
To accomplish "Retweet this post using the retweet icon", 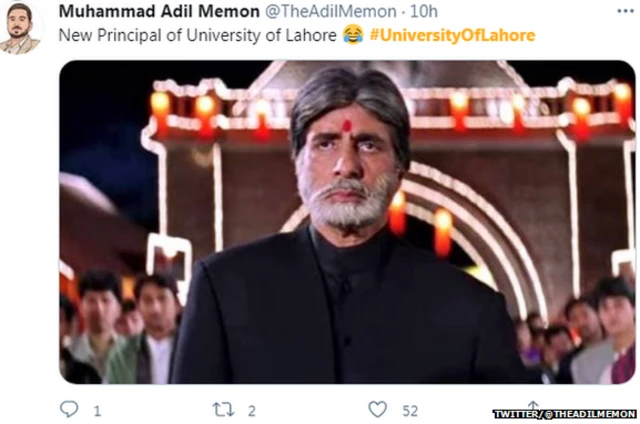I will (x=223, y=409).
